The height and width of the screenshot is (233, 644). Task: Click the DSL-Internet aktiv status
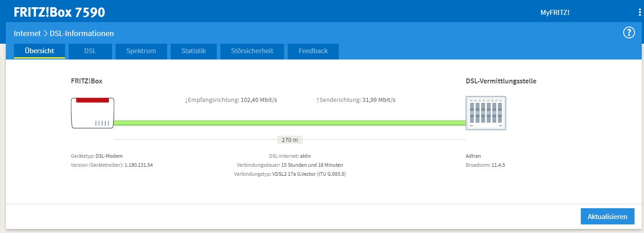(290, 156)
